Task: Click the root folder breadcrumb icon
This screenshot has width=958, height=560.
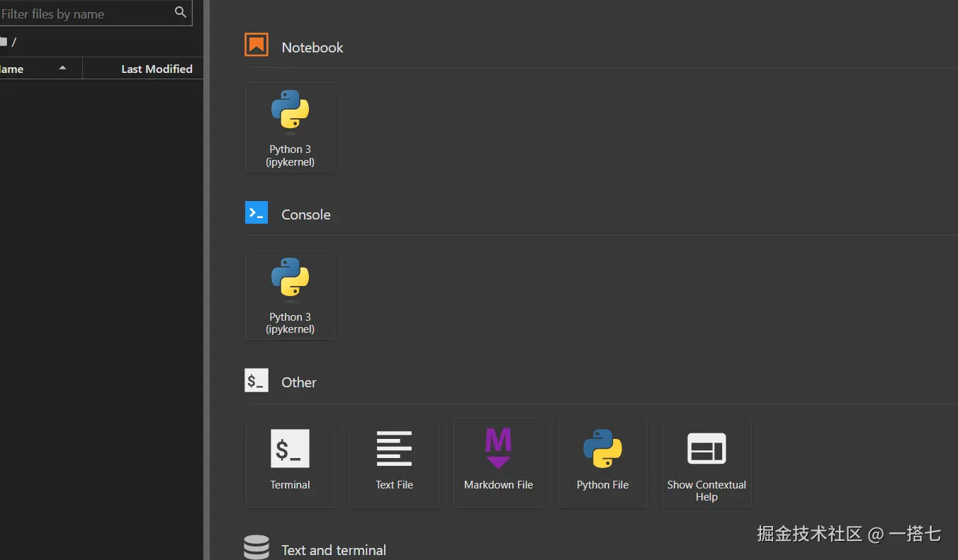Action: [x=3, y=42]
